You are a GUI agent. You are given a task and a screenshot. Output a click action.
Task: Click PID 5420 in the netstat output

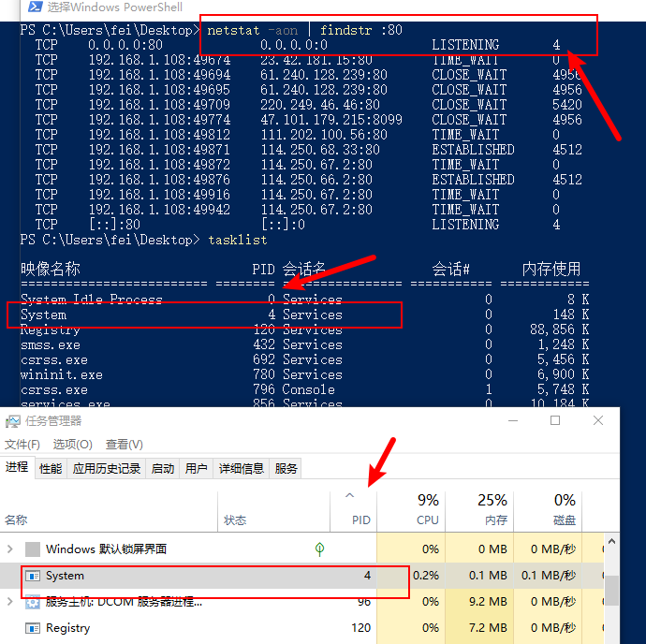pyautogui.click(x=567, y=105)
